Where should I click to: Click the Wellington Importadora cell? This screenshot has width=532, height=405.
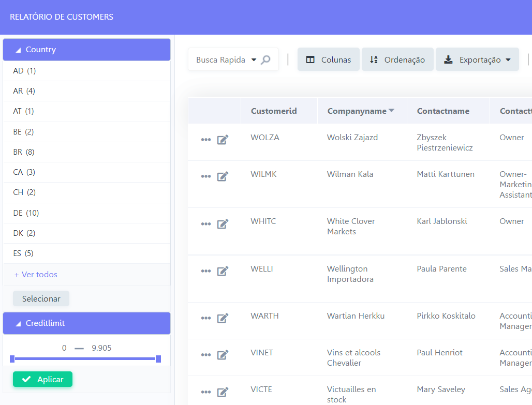pyautogui.click(x=350, y=274)
